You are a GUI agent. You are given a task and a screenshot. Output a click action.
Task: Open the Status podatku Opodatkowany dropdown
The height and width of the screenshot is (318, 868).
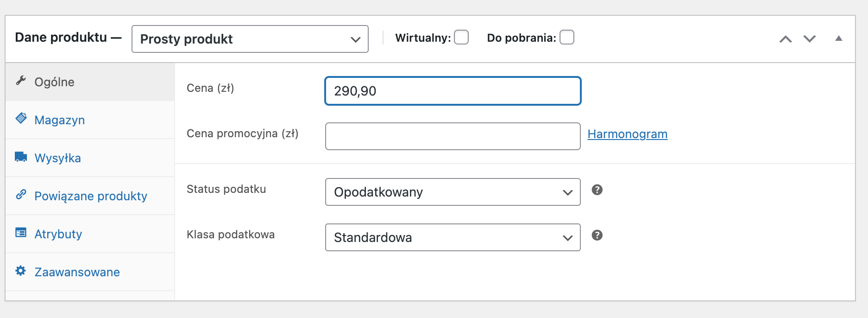point(453,192)
